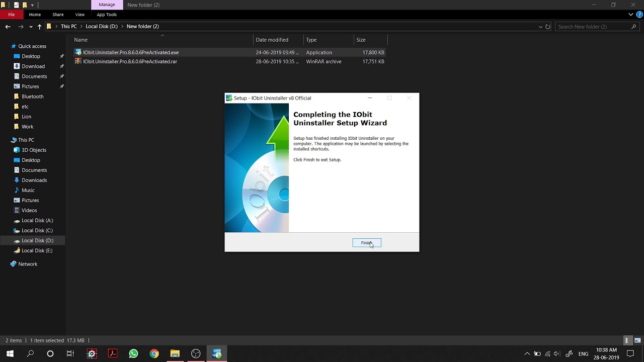Open Download folder under Quick access

click(33, 66)
